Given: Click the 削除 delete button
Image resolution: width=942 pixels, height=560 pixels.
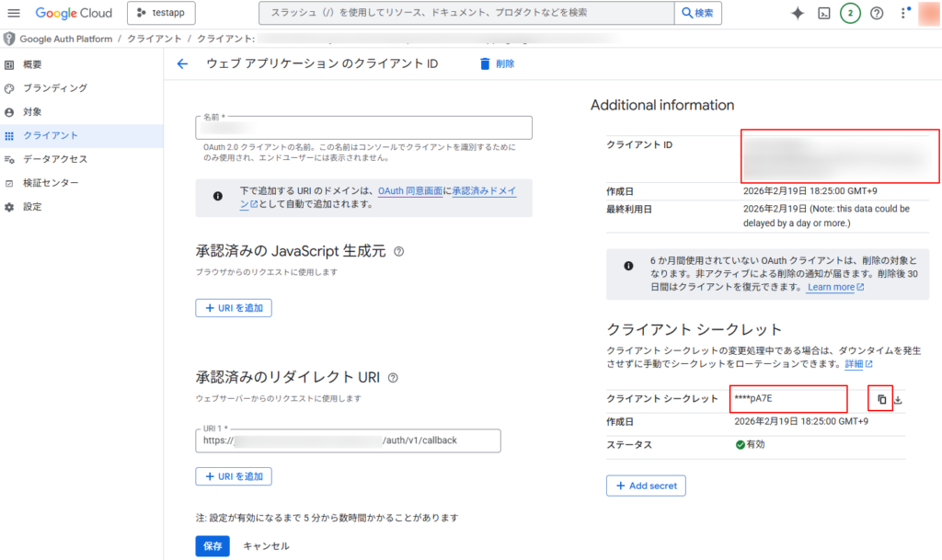Looking at the screenshot, I should tap(497, 63).
